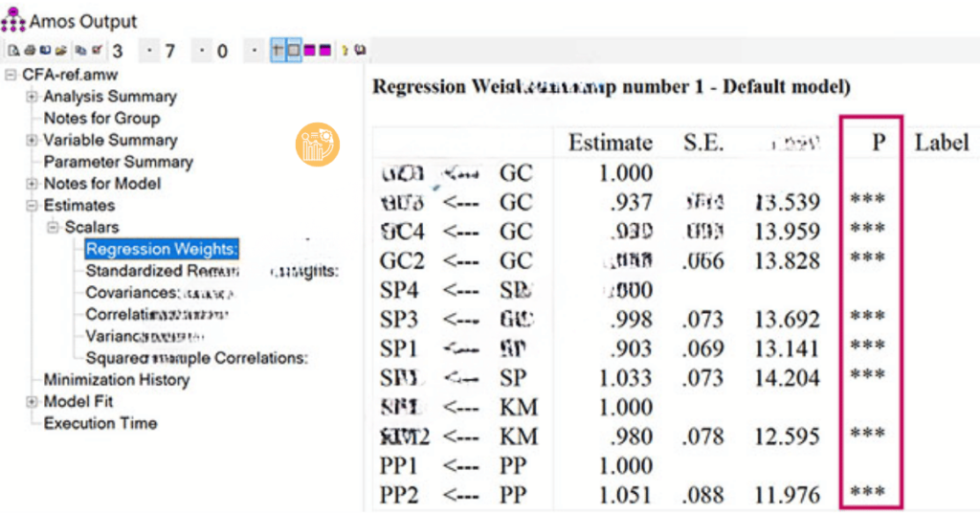
Task: Click C.R. value 13.959 in GC4 row
Action: pos(787,232)
